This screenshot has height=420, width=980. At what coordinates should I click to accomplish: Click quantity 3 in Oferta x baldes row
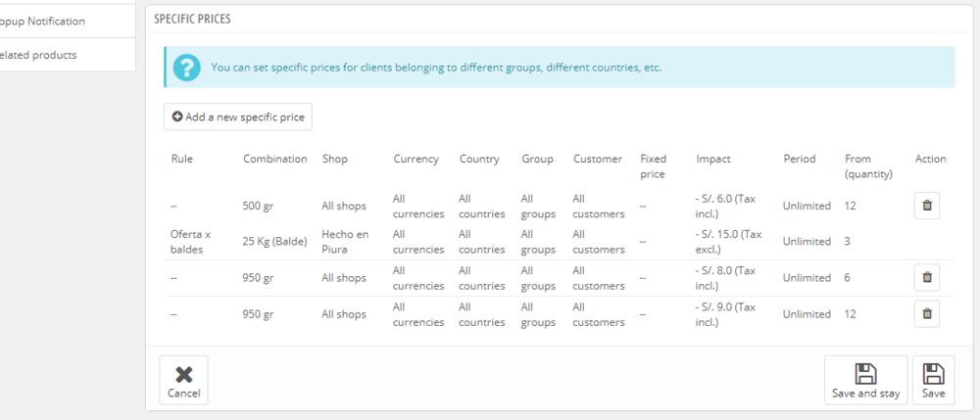[847, 242]
